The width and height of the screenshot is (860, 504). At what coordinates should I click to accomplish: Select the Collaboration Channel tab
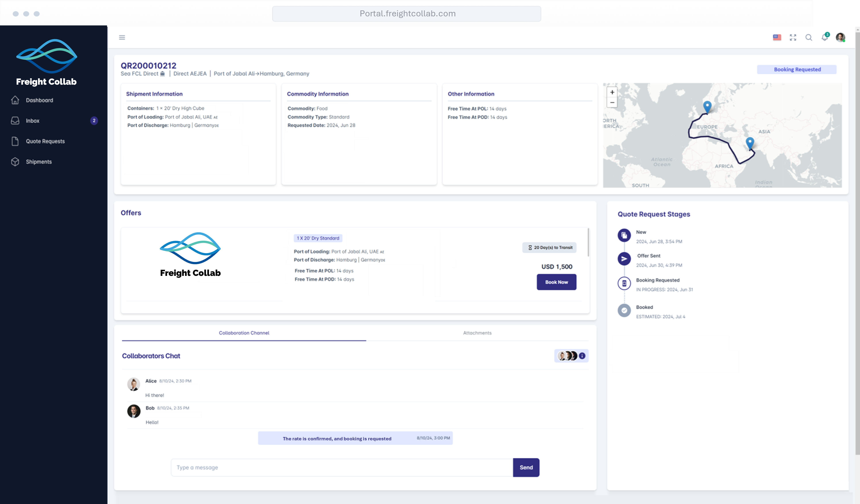pos(244,333)
